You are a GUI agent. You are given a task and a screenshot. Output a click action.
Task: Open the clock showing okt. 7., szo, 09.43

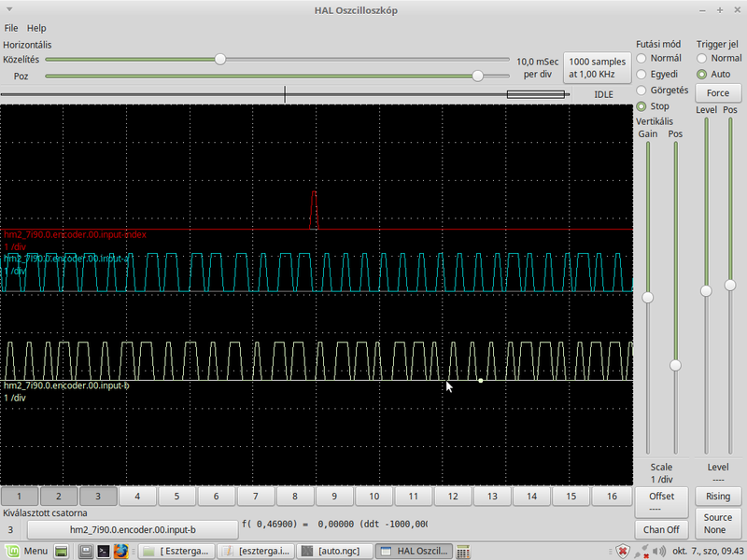(708, 551)
